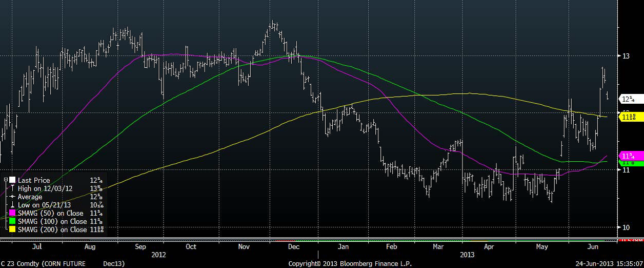Click the horizontal scrollbar below the chart

(x=308, y=239)
